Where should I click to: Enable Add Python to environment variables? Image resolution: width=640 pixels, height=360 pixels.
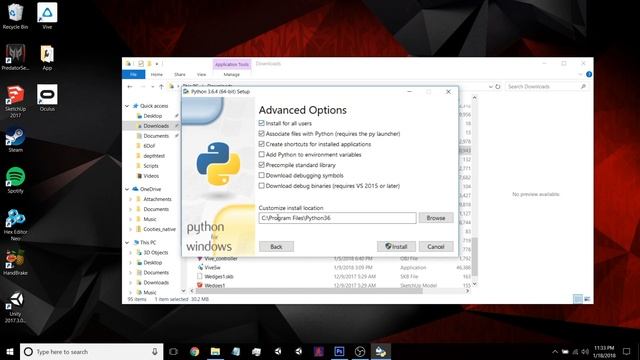pos(262,154)
